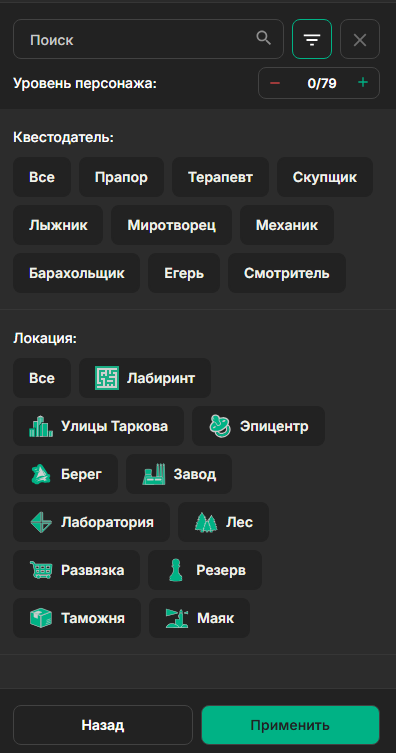This screenshot has height=753, width=396.
Task: Click the Эпицентр location icon
Action: [220, 426]
